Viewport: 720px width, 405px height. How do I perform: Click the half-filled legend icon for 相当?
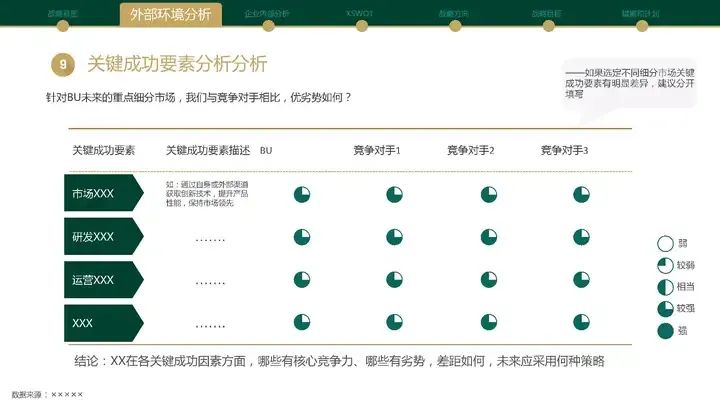665,287
